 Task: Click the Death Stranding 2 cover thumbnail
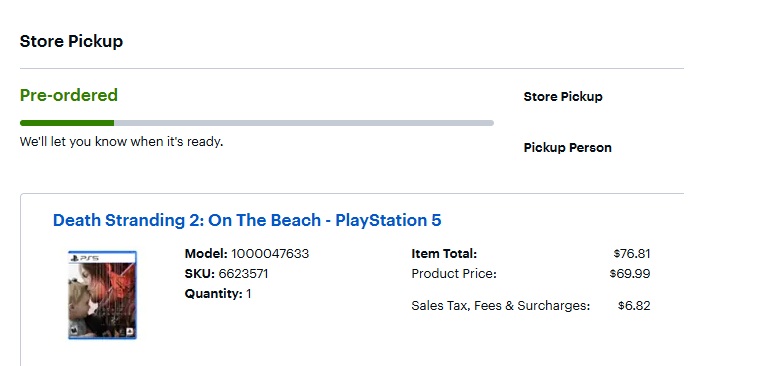pos(102,295)
